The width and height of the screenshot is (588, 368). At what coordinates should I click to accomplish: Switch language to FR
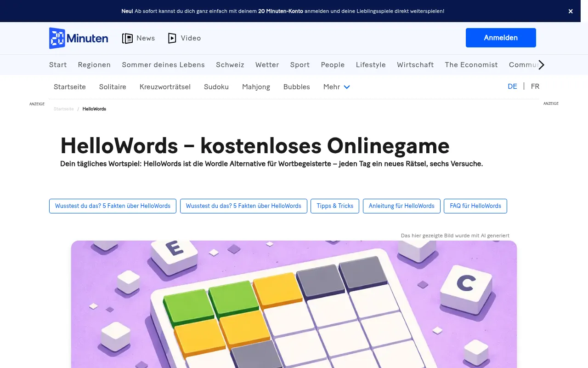click(535, 86)
